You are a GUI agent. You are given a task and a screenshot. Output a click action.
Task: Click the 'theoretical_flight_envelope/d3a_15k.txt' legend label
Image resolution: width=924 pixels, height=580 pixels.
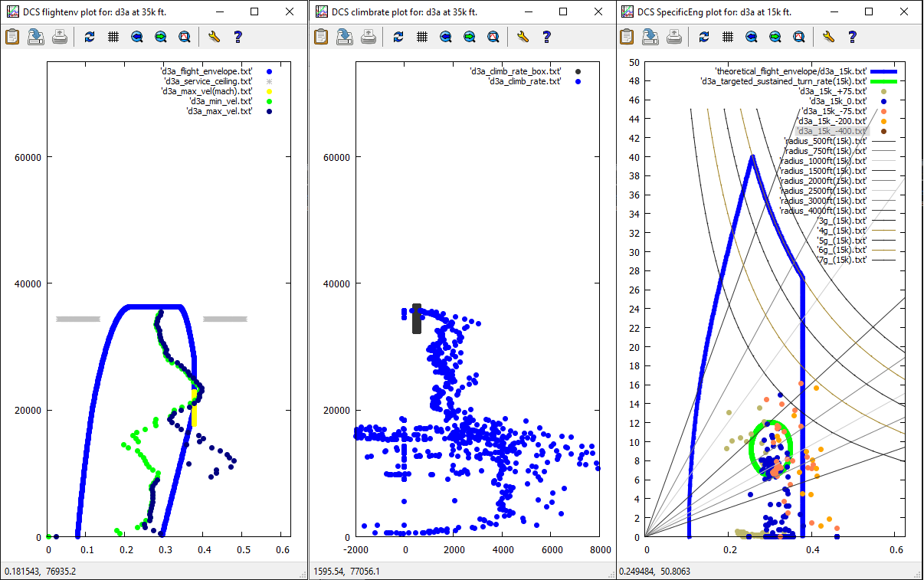[790, 71]
